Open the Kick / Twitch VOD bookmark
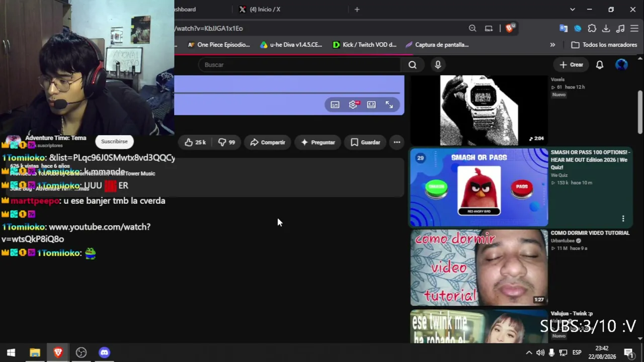The width and height of the screenshot is (644, 362). point(365,45)
